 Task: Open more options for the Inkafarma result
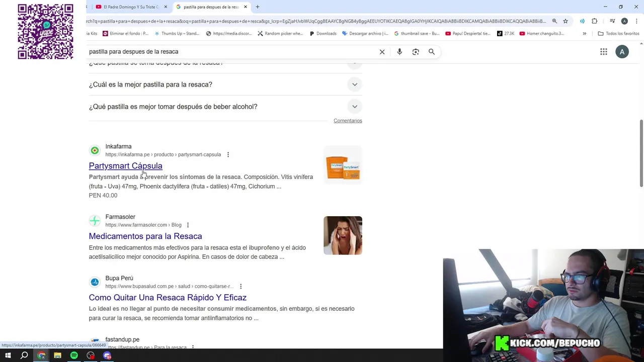click(228, 155)
